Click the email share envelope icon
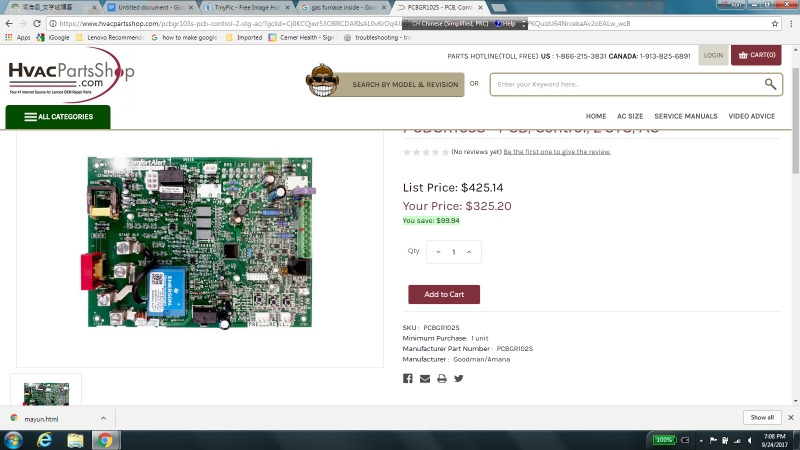The width and height of the screenshot is (800, 450). 425,379
